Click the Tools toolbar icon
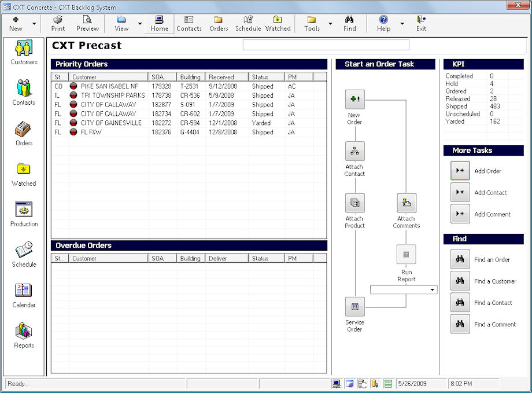 [x=312, y=24]
